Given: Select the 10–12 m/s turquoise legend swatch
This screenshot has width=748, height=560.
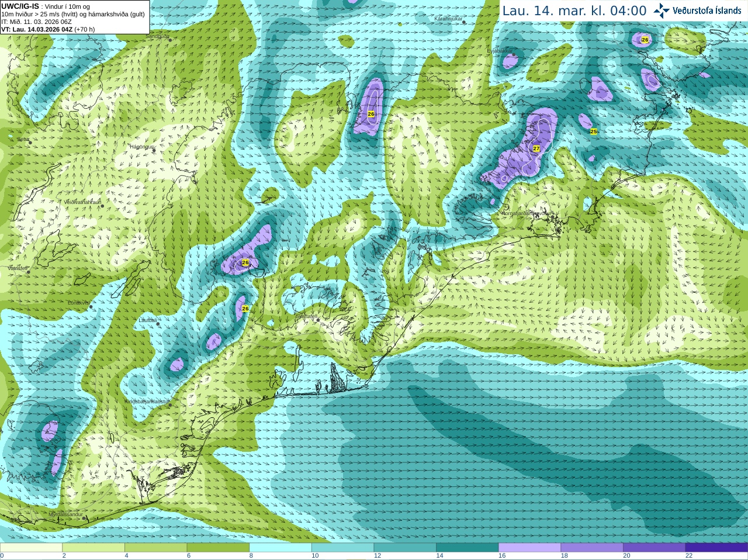Looking at the screenshot, I should [342, 548].
